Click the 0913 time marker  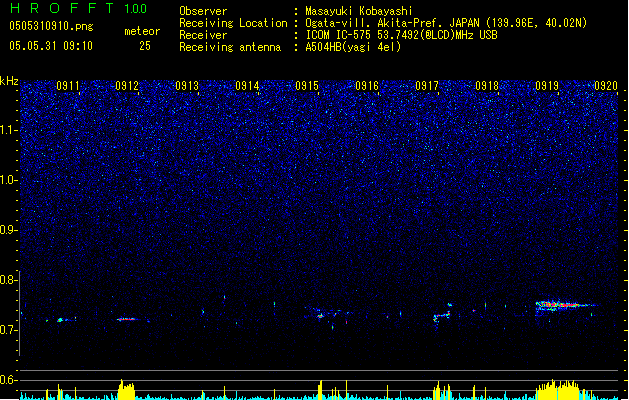tap(187, 85)
